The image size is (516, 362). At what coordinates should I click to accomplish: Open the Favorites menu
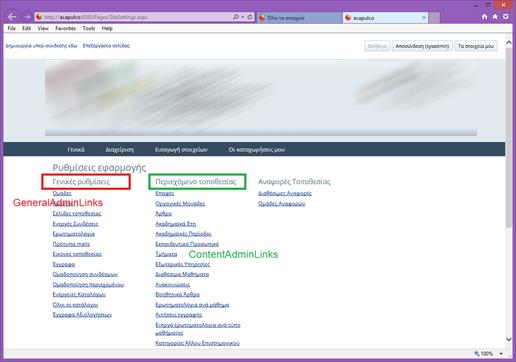pyautogui.click(x=65, y=28)
